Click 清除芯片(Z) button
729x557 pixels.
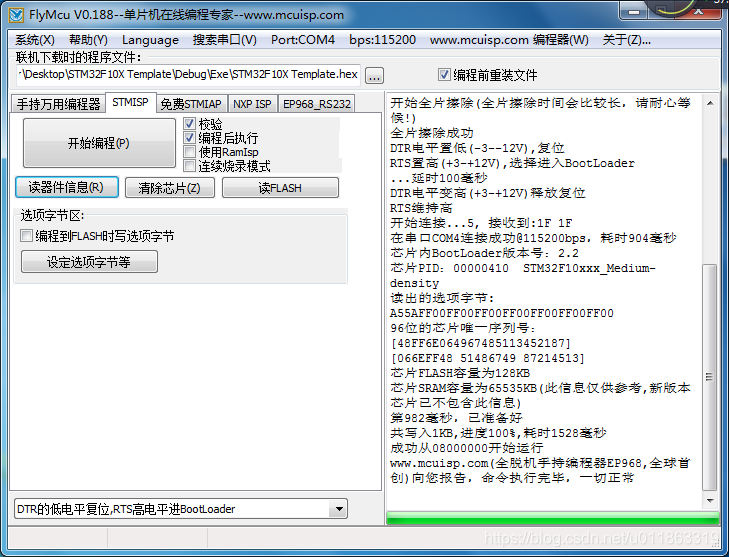[x=170, y=188]
